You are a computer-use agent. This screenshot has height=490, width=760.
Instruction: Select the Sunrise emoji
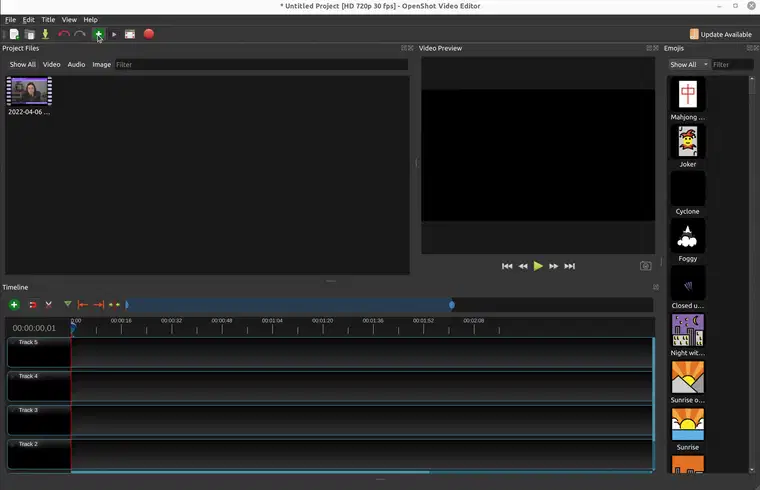pyautogui.click(x=688, y=424)
